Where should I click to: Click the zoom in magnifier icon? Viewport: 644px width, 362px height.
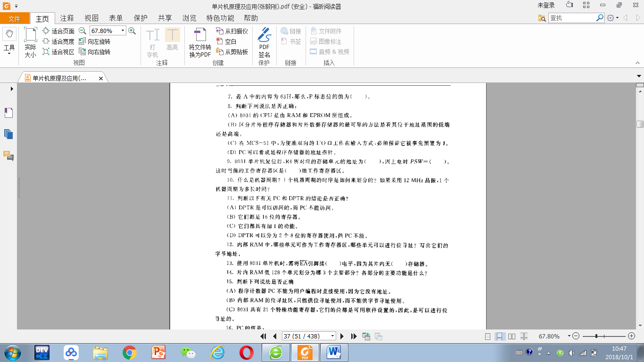132,31
